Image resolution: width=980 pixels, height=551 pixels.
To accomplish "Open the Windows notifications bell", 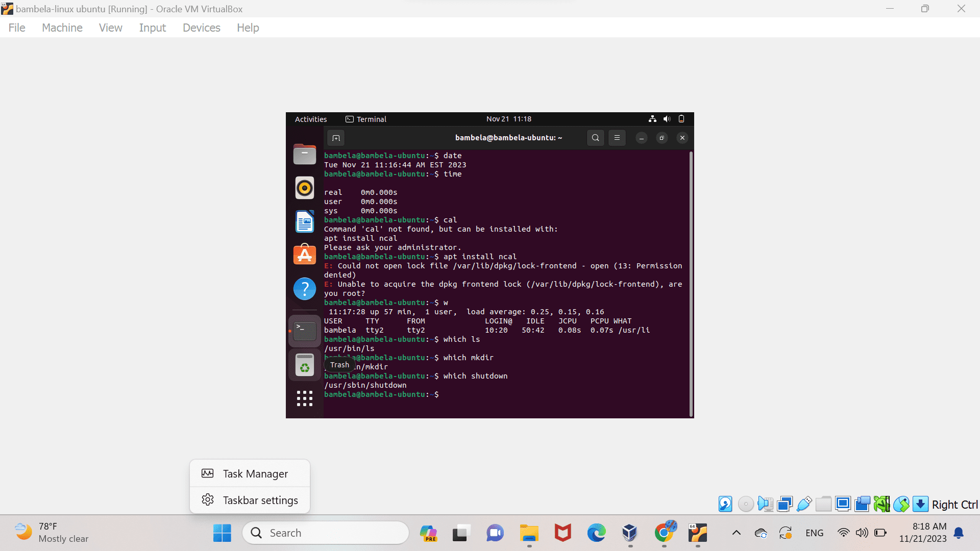I will 959,533.
